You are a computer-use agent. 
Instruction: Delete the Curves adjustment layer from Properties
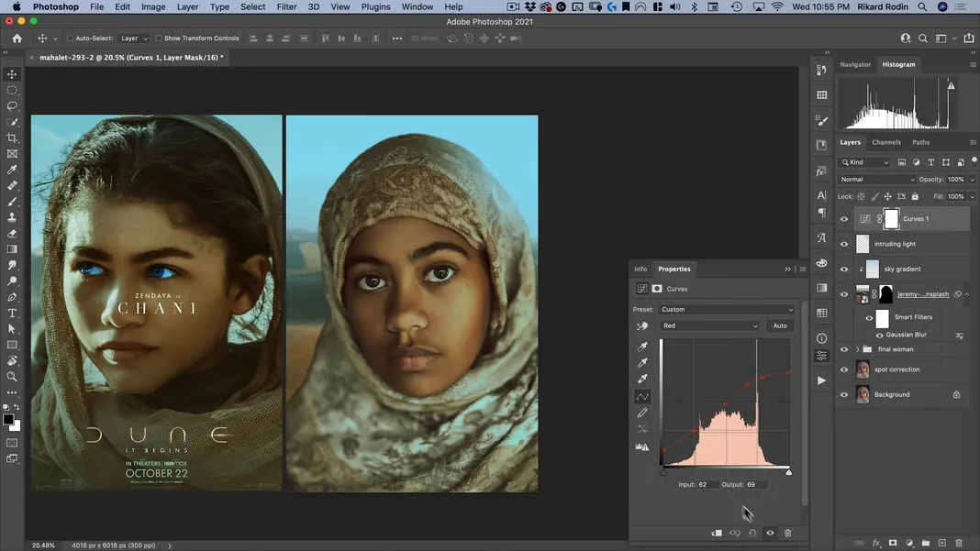click(788, 533)
